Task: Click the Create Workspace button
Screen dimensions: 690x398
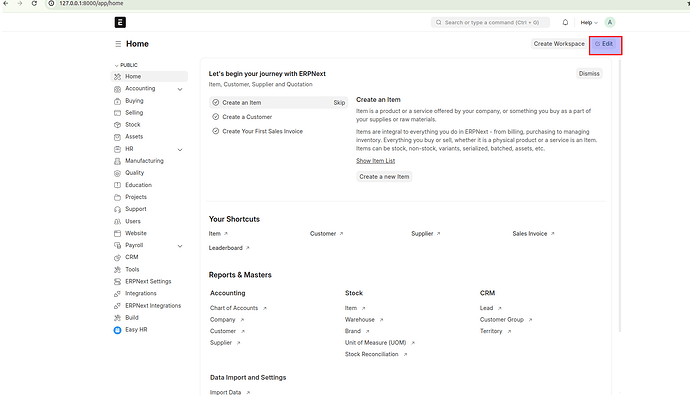Action: pyautogui.click(x=559, y=44)
